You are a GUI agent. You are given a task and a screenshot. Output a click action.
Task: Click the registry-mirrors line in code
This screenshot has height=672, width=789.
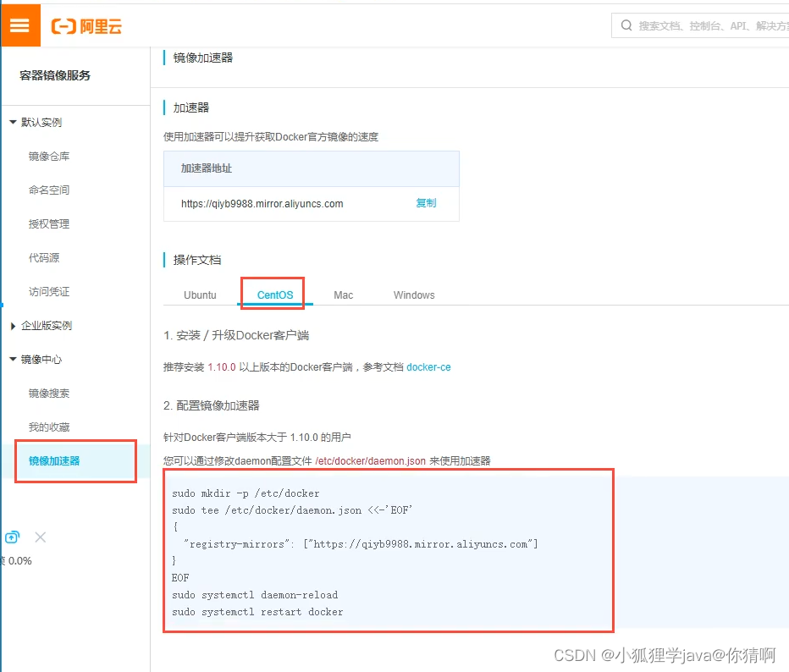(x=361, y=544)
